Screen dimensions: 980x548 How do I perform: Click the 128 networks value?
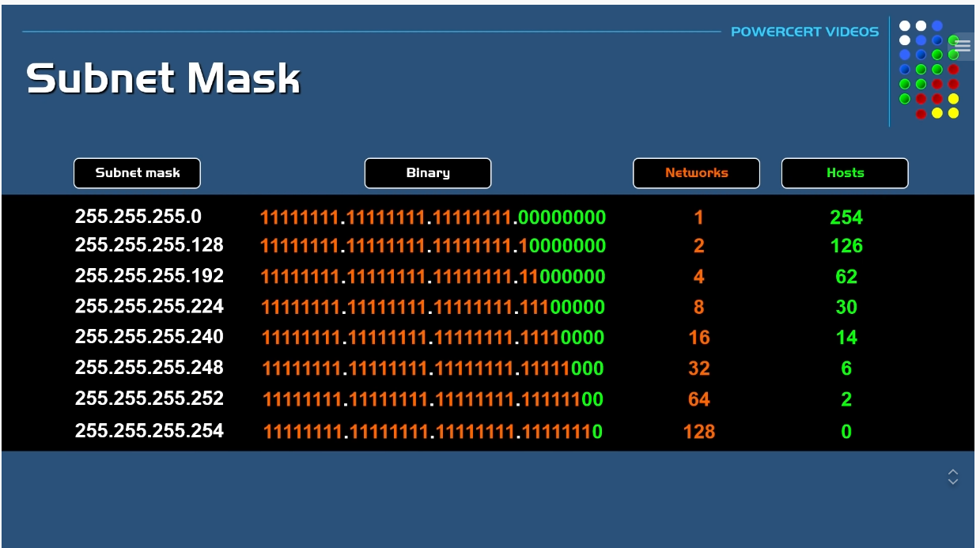coord(699,432)
